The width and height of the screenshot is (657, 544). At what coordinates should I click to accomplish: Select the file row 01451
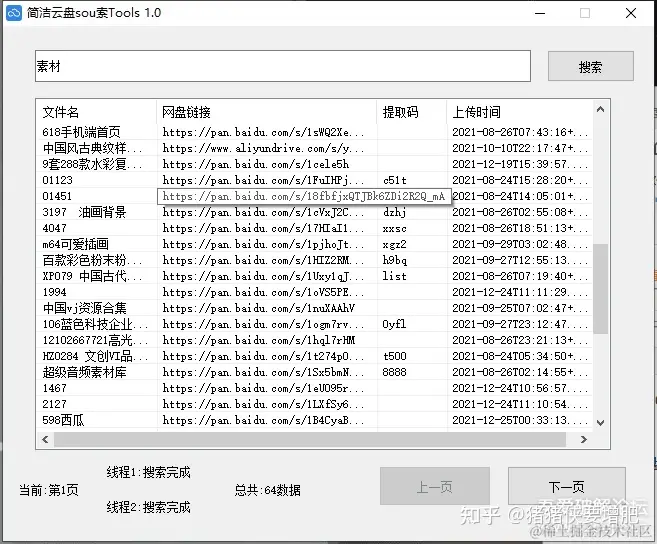[x=314, y=196]
